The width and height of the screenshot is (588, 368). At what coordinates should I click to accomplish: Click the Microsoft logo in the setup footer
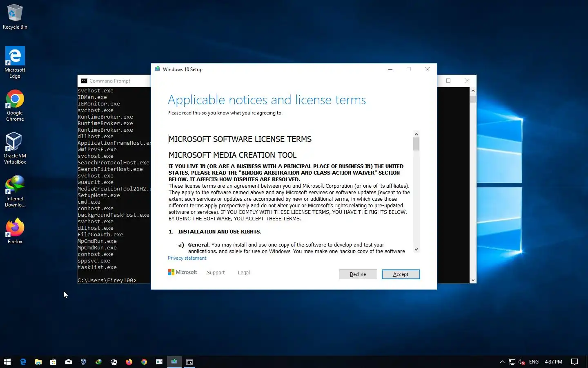point(183,272)
